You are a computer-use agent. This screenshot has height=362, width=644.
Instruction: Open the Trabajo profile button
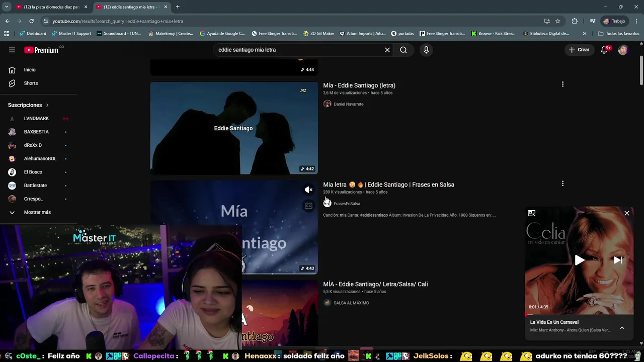point(614,21)
